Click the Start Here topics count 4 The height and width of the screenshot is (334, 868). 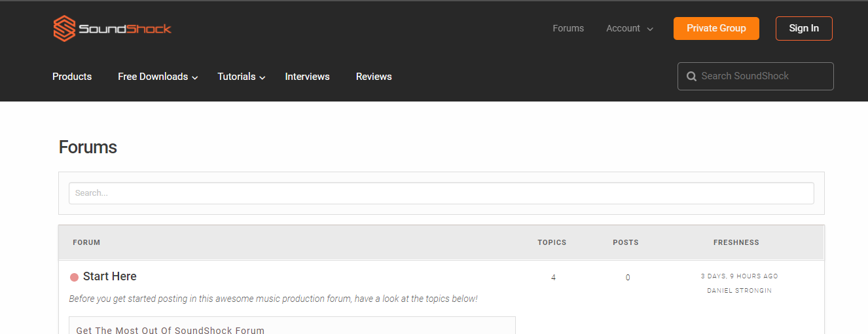tap(553, 278)
